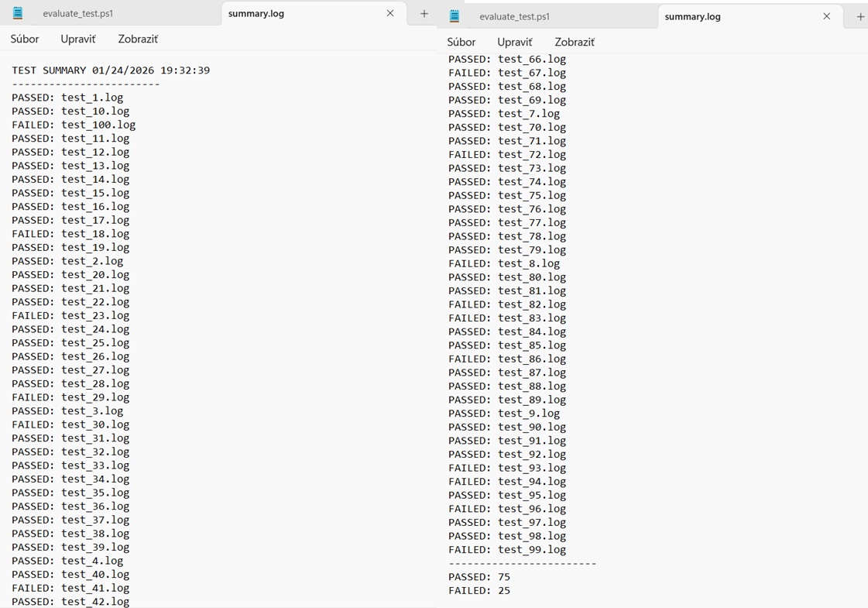Select the summary.log tab in the left window
The height and width of the screenshot is (608, 868).
[x=256, y=14]
